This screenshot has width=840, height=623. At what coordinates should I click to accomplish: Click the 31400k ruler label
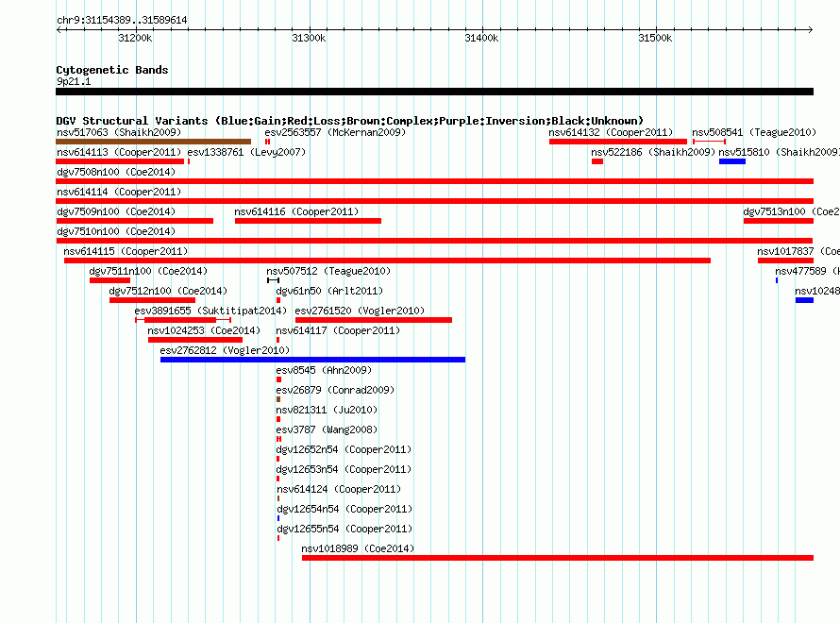(481, 38)
